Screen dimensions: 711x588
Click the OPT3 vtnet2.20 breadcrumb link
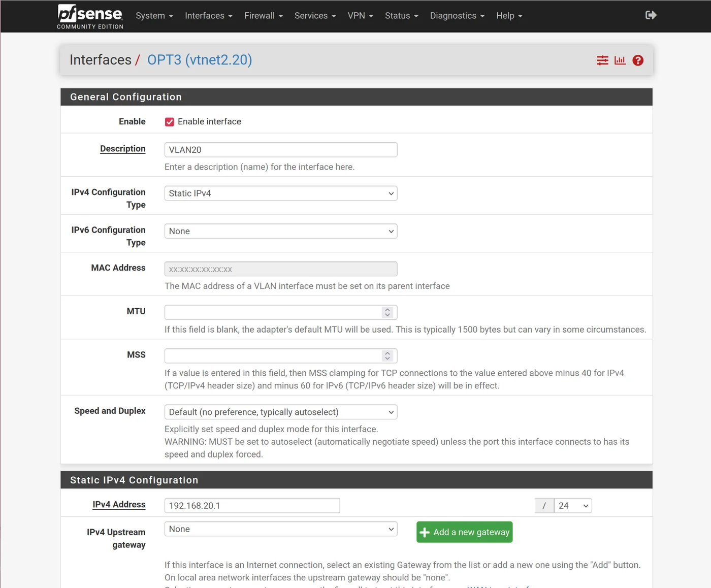tap(199, 60)
